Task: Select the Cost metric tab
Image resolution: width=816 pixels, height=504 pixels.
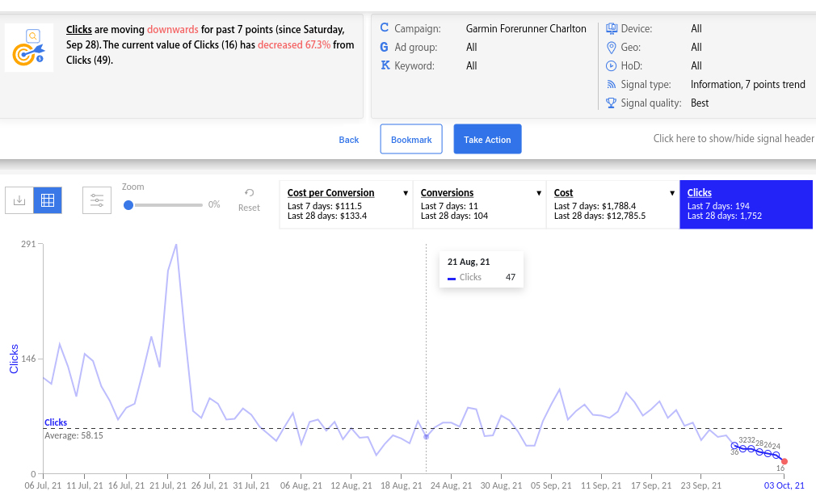Action: [612, 204]
